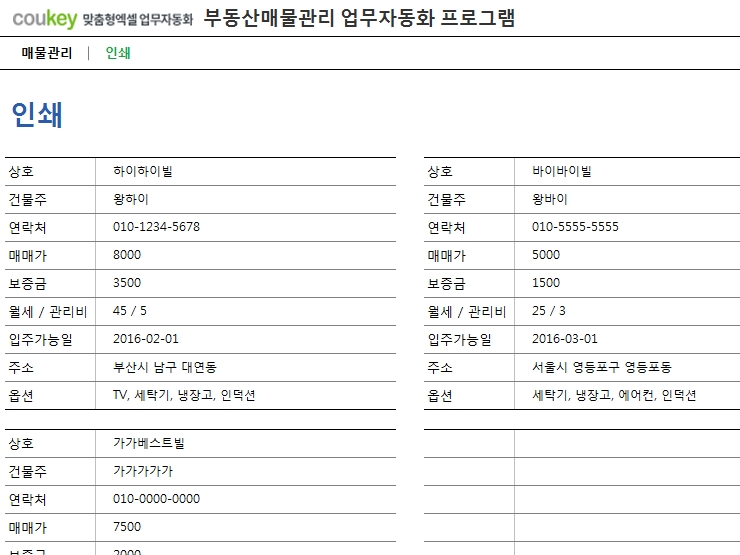Screen dimensions: 740x555
Task: Select move-in date 2016-02-01
Action: [146, 339]
